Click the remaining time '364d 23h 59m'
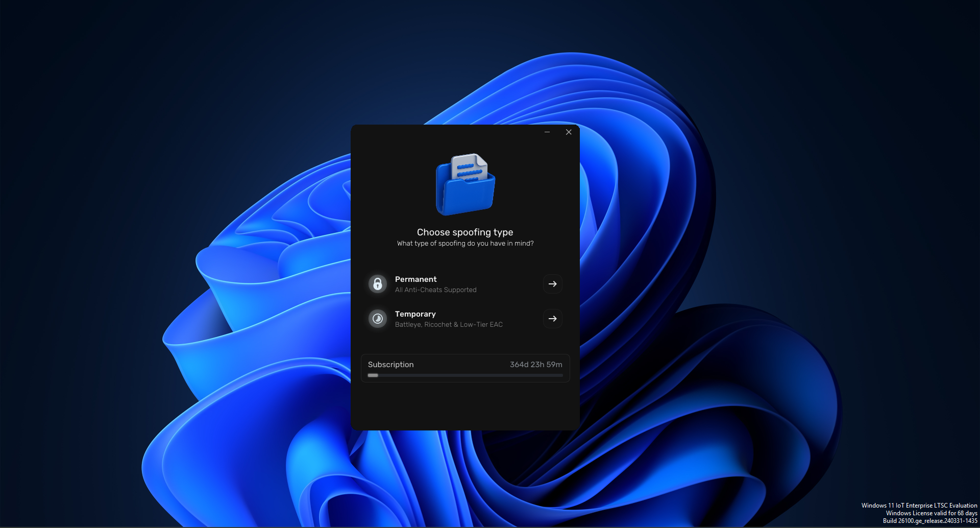The width and height of the screenshot is (980, 528). (536, 365)
